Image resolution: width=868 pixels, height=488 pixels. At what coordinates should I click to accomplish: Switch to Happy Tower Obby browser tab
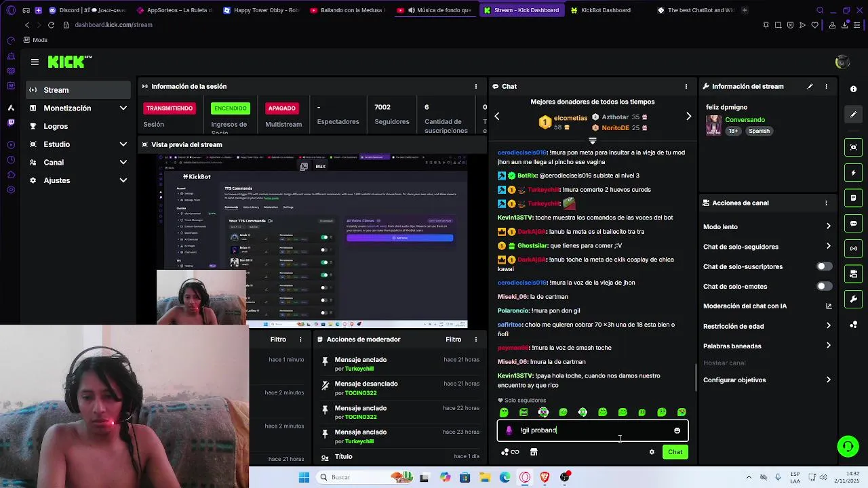[262, 10]
